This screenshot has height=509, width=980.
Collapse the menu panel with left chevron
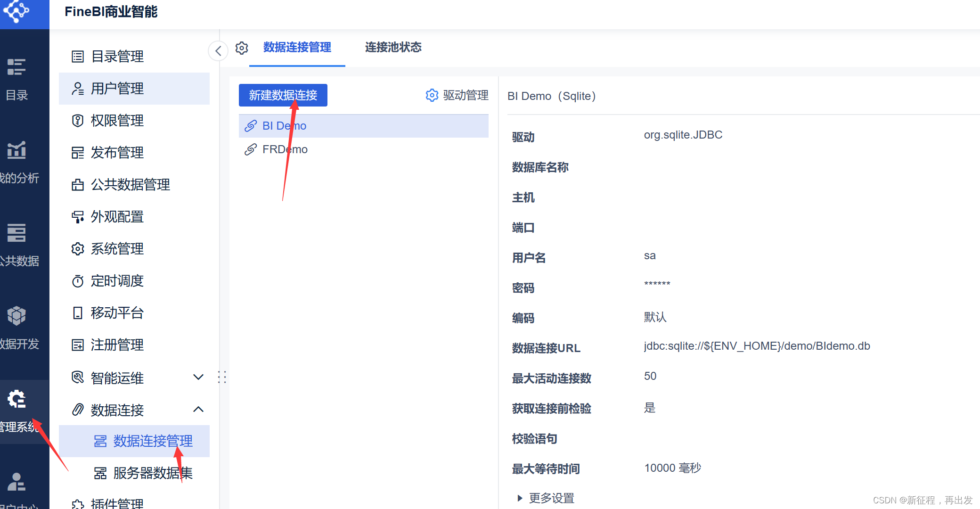tap(218, 50)
